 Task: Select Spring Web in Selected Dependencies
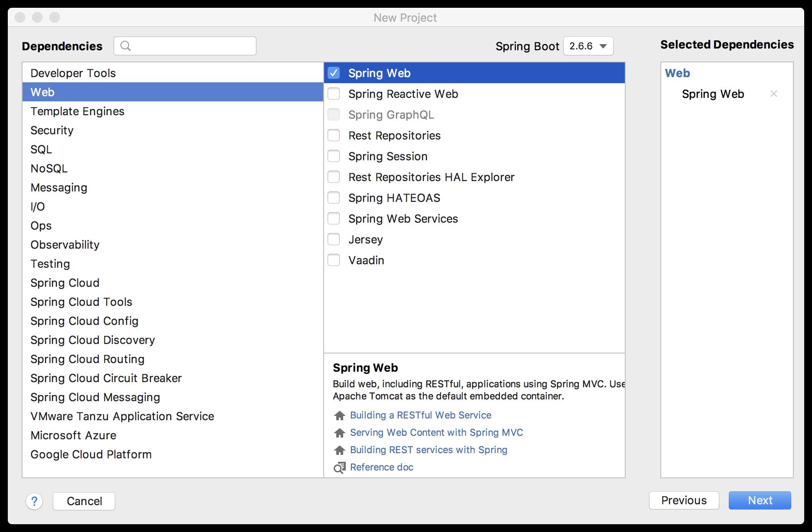(713, 94)
